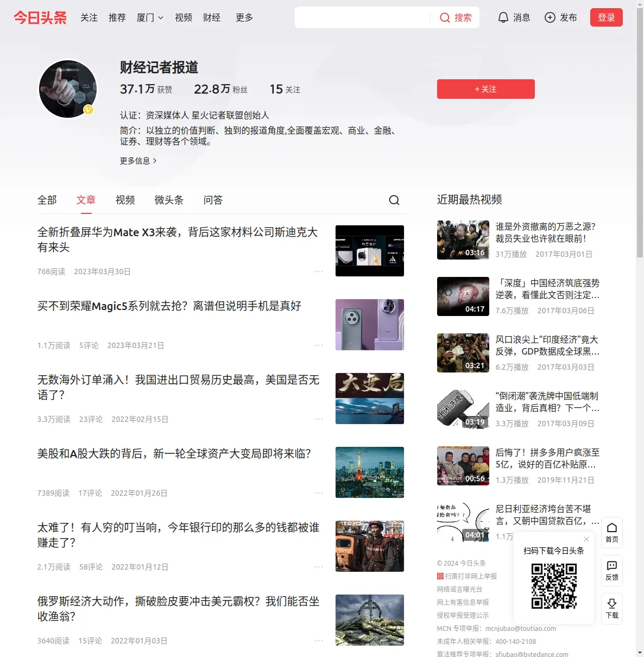This screenshot has height=657, width=644.
Task: Open article 美股和A股大跌的背后
Action: pyautogui.click(x=174, y=454)
